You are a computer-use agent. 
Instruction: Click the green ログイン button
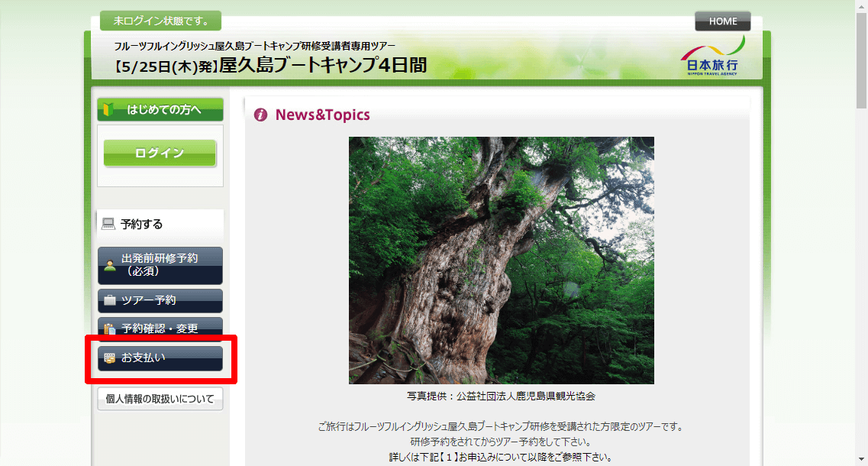[x=160, y=153]
